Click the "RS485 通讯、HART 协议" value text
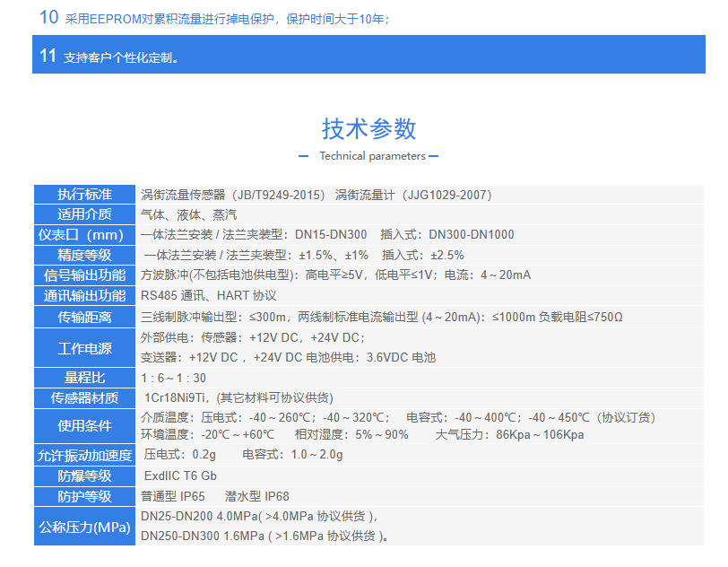 pyautogui.click(x=209, y=295)
